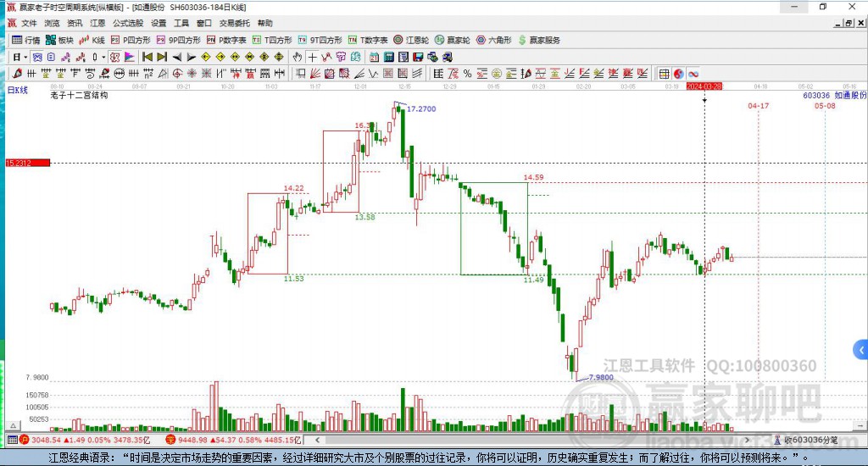Select the red pencil drawing tool
The height and width of the screenshot is (466, 868).
17,74
